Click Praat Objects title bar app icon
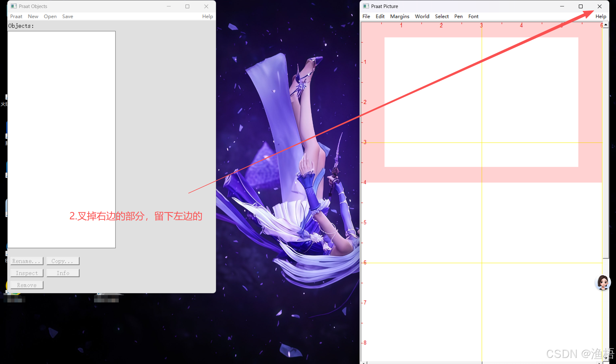Image resolution: width=616 pixels, height=364 pixels. (13, 6)
